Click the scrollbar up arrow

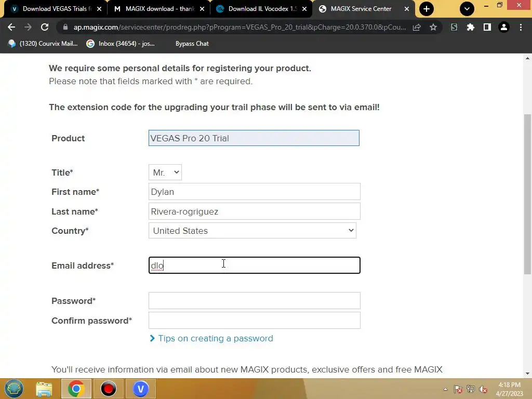[527, 58]
